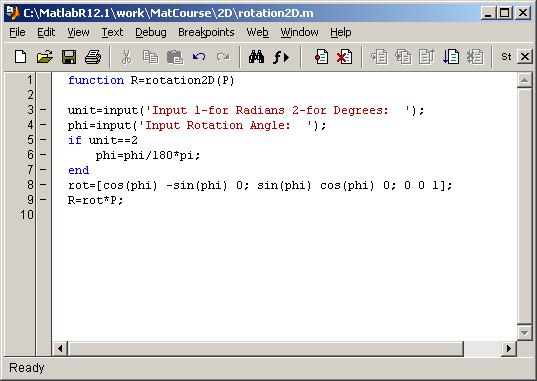Toggle breakpoint dash on line 5
This screenshot has width=537, height=381.
pos(43,140)
